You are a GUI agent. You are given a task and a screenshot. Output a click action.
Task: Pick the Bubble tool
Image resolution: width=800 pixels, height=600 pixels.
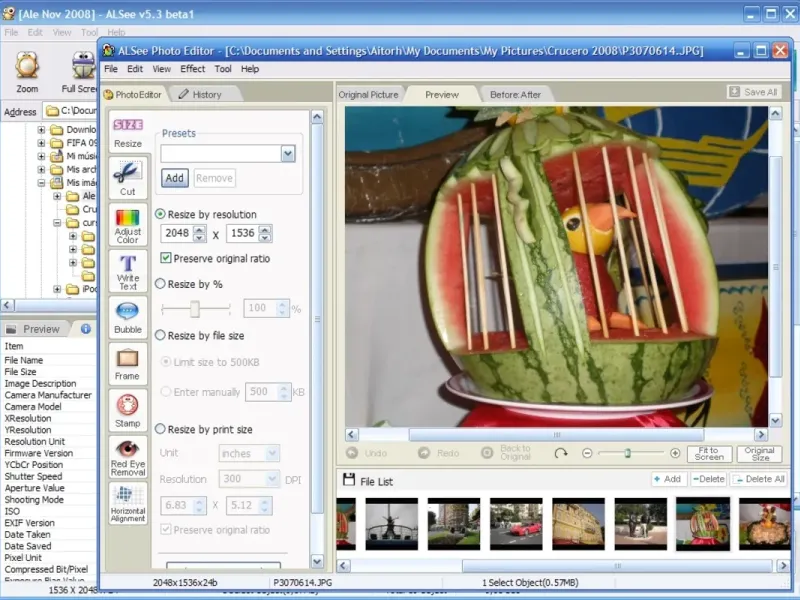[x=128, y=317]
